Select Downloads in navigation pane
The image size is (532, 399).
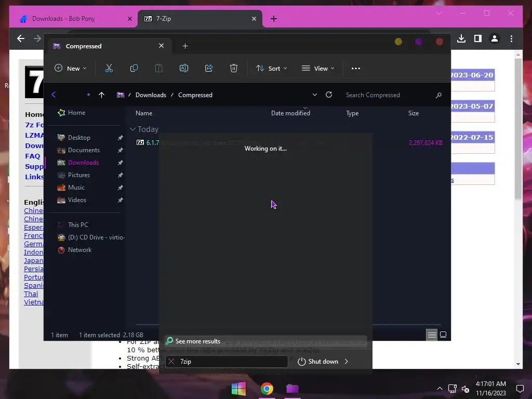coord(83,163)
